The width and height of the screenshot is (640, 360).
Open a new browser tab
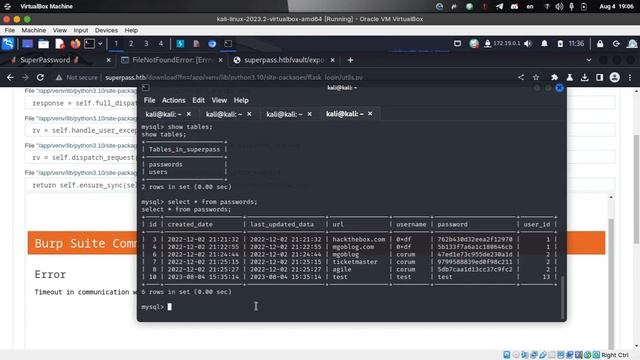click(350, 60)
